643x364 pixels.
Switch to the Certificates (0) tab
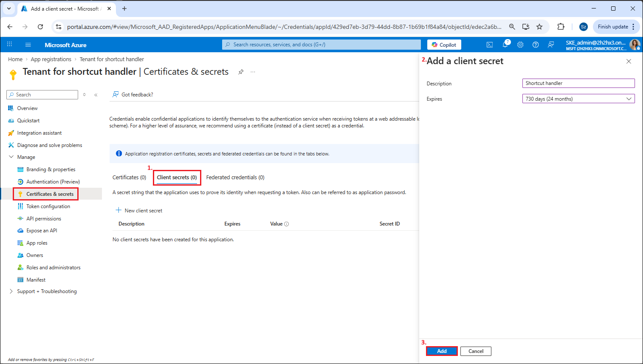click(129, 178)
